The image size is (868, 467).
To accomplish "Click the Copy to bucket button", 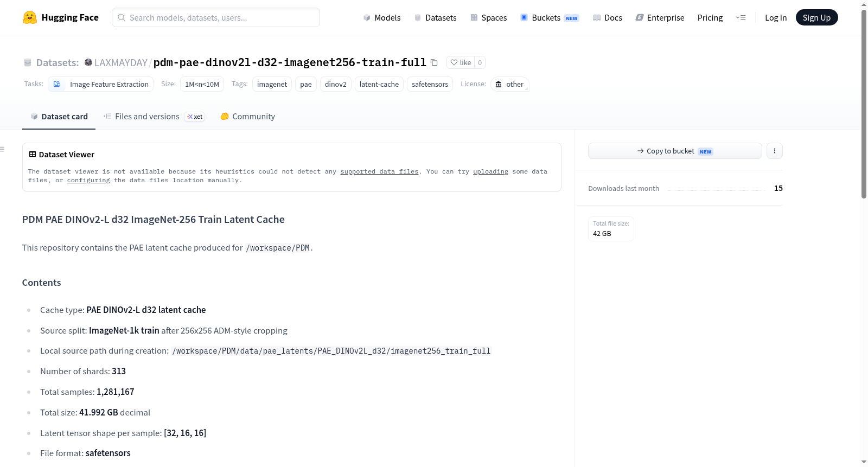I will pyautogui.click(x=675, y=151).
